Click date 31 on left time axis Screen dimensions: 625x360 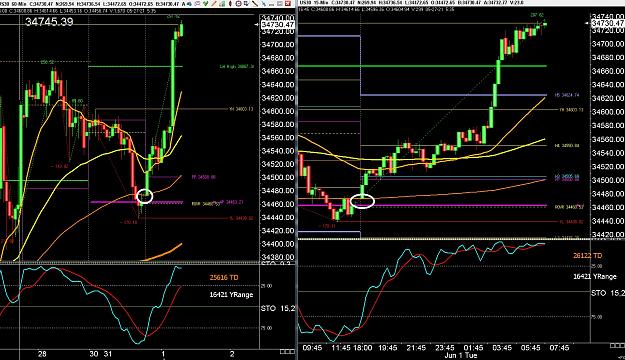point(108,354)
